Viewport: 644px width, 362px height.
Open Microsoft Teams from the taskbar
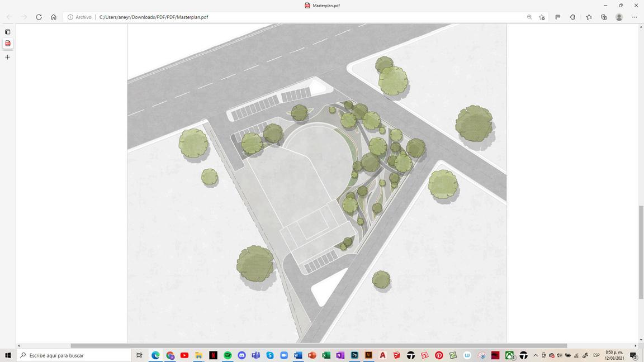(x=256, y=355)
